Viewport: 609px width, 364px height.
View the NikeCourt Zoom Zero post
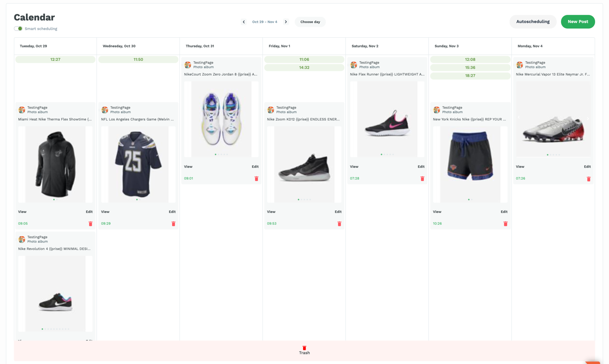pos(188,167)
